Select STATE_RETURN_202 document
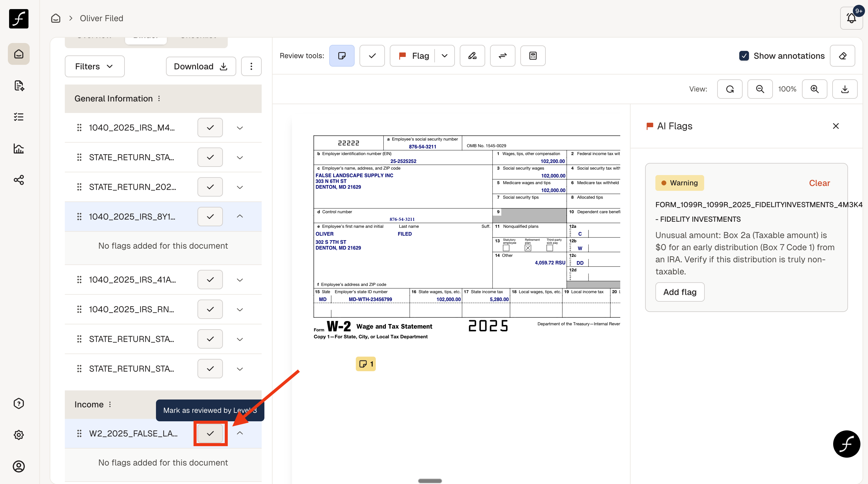The width and height of the screenshot is (868, 484). 132,187
